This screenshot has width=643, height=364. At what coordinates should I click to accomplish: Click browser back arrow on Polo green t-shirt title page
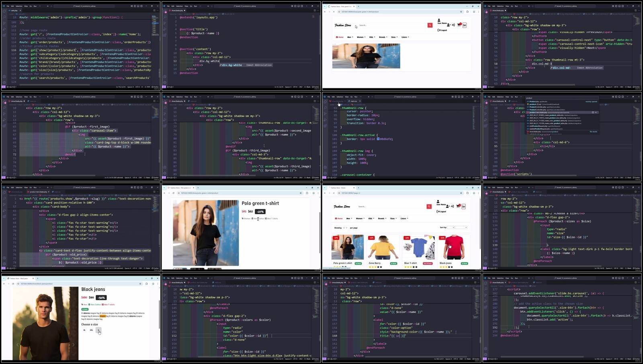click(164, 193)
